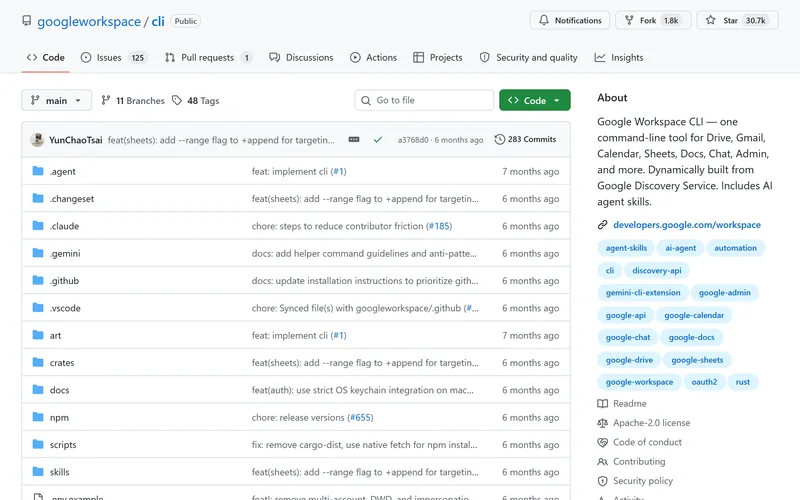
Task: Open Code of conduct link
Action: tap(640, 442)
